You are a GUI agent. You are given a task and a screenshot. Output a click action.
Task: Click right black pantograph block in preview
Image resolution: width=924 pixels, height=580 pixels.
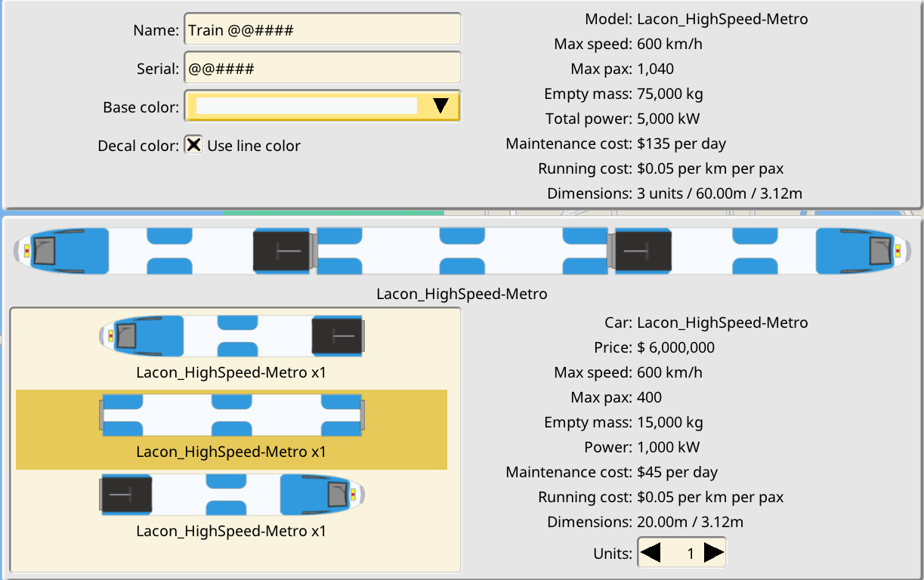coord(642,250)
